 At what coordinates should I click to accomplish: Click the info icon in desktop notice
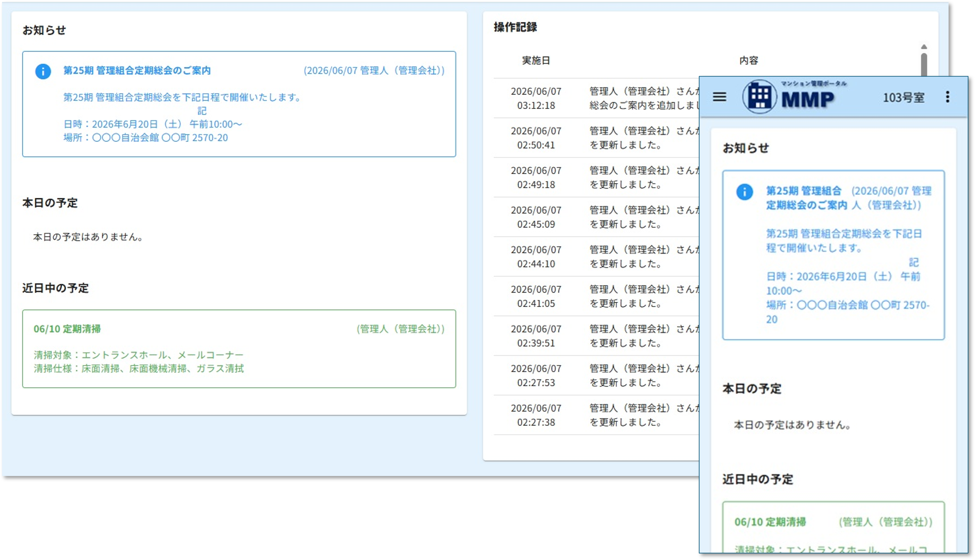43,71
